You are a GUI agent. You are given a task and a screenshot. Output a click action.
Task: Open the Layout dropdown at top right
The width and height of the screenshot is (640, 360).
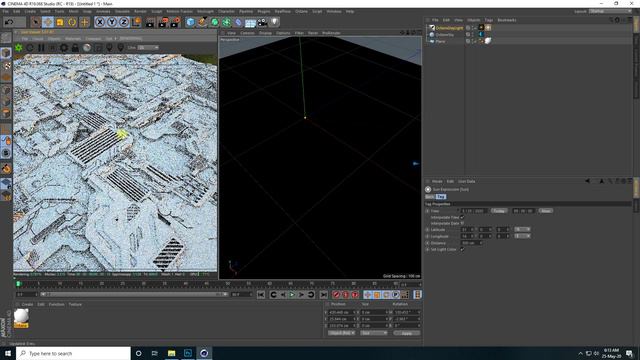point(610,11)
